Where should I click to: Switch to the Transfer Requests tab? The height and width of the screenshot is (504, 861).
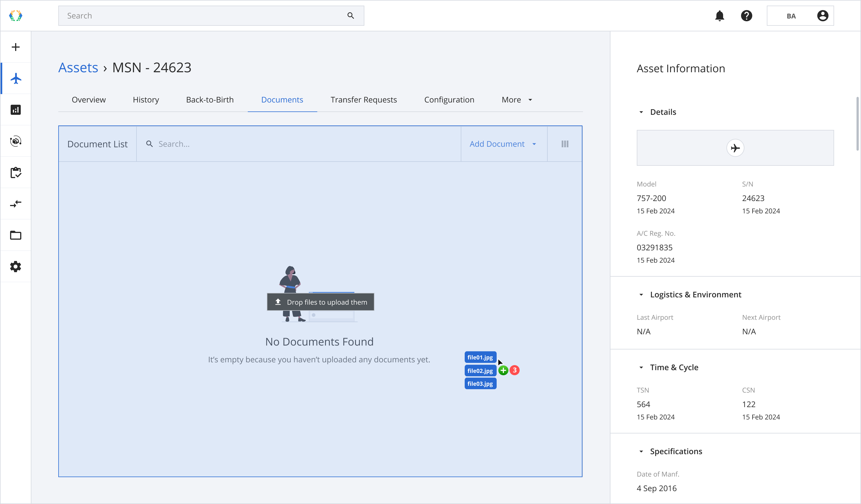[364, 100]
